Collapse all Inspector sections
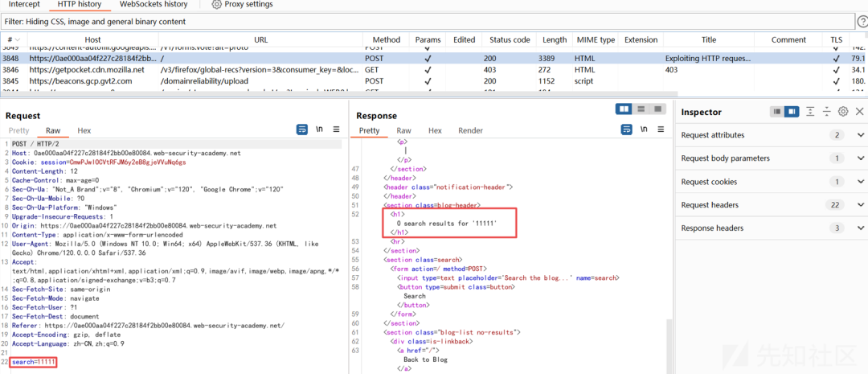Image resolution: width=868 pixels, height=374 pixels. coord(827,111)
